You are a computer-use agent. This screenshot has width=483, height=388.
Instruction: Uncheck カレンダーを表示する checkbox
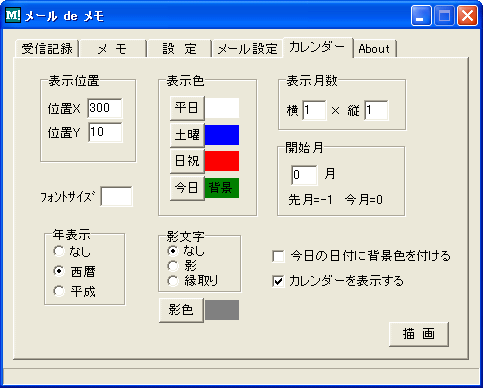click(278, 281)
